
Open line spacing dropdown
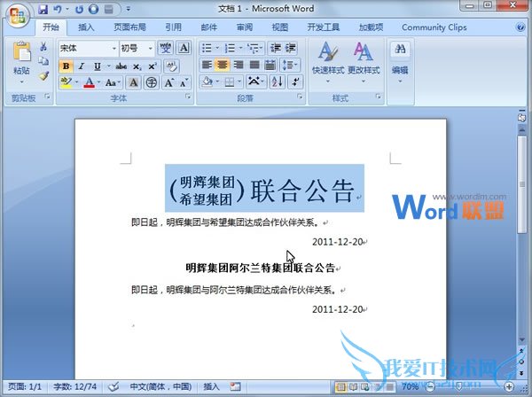pos(290,65)
